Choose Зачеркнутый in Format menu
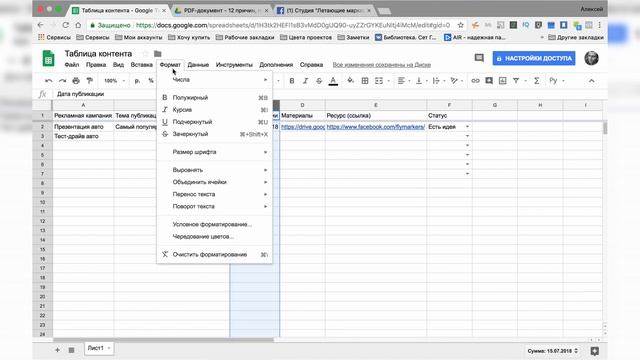The width and height of the screenshot is (640, 360). [x=215, y=134]
